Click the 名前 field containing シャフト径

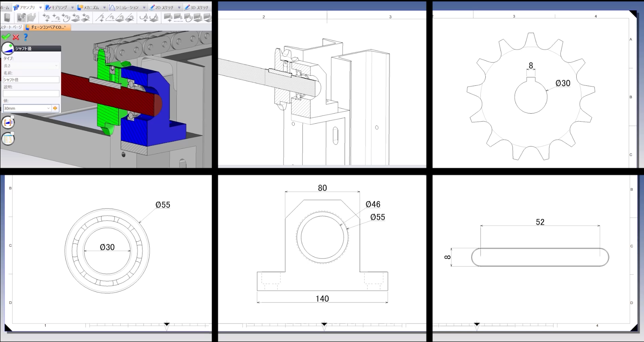31,80
